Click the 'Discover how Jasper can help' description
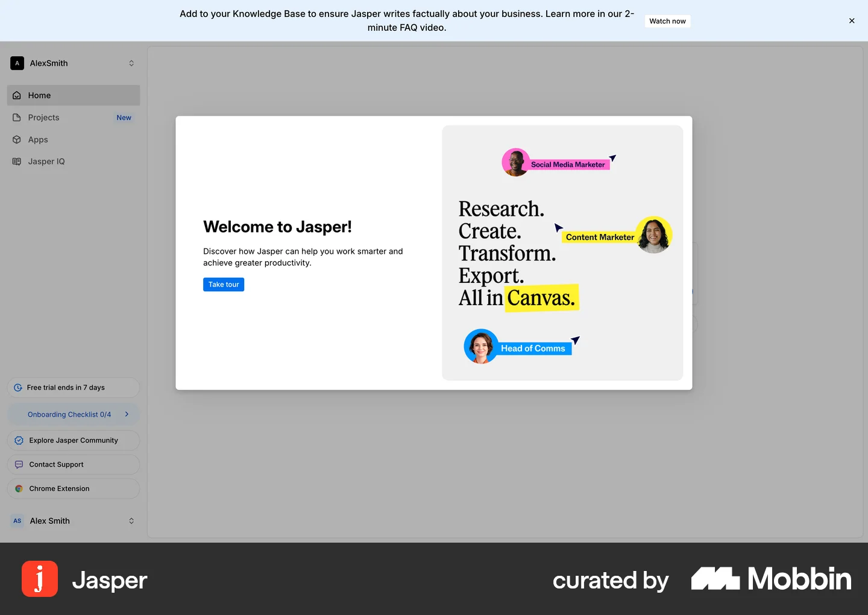868x615 pixels. [x=303, y=257]
